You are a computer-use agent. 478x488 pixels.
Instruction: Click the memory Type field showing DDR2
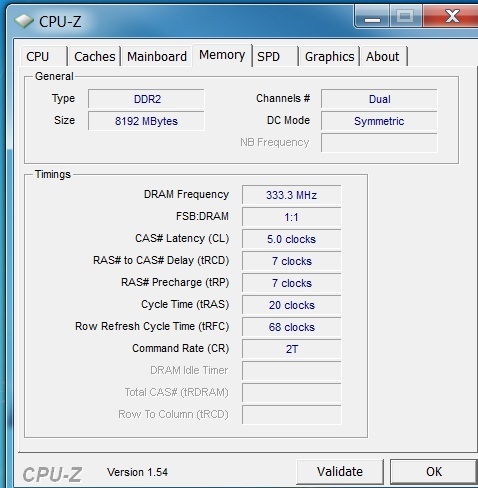146,99
